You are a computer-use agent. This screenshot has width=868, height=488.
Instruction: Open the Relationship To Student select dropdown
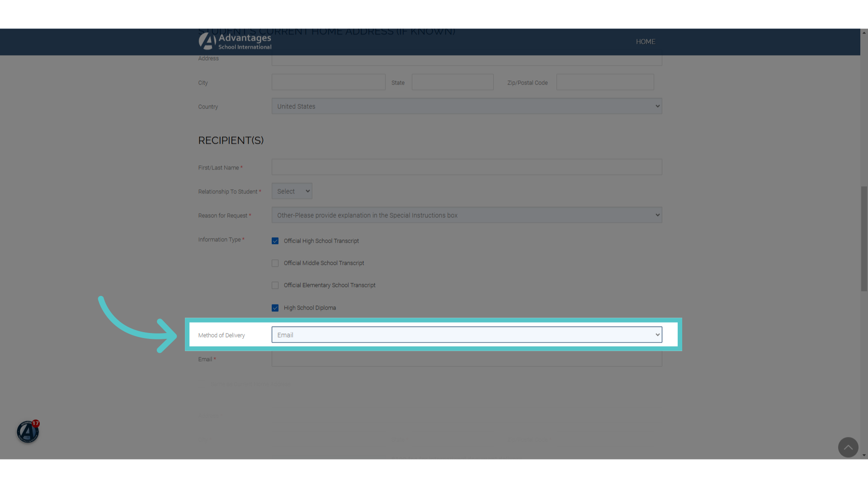click(292, 191)
